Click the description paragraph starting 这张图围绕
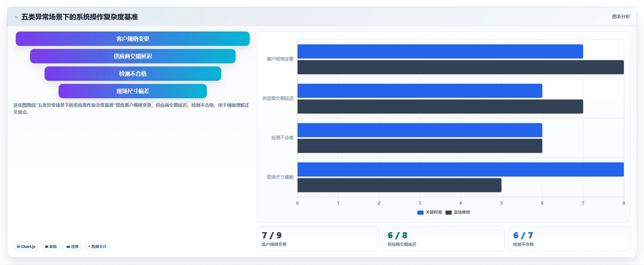The image size is (644, 265). [131, 109]
